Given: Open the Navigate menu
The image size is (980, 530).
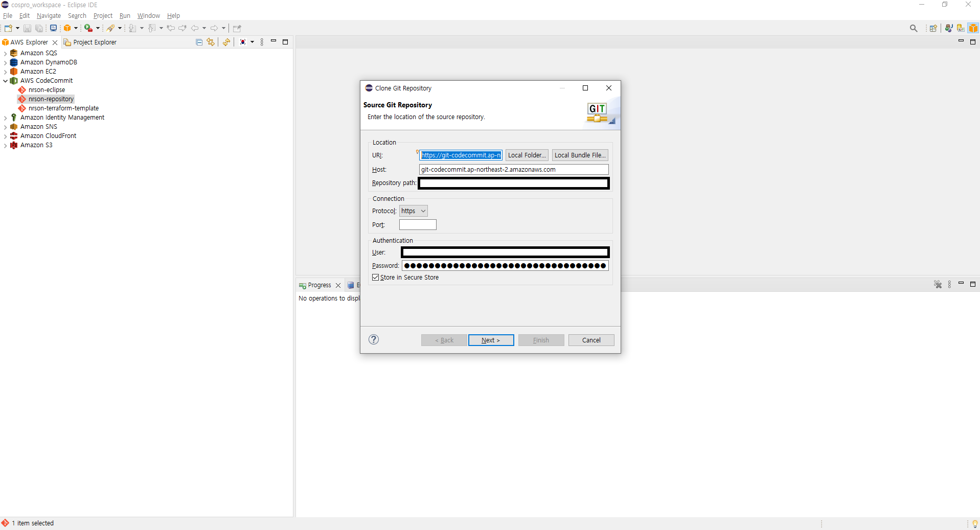Looking at the screenshot, I should [x=49, y=16].
